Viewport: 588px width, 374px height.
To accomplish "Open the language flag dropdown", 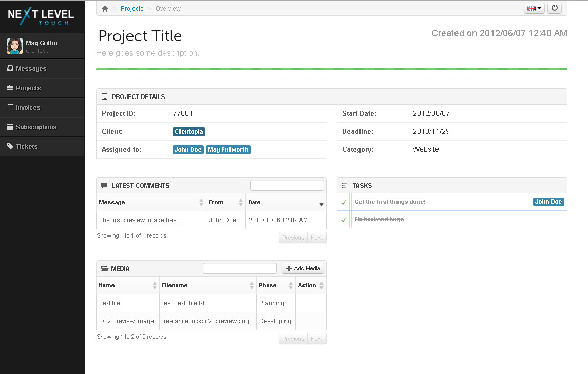I will point(534,8).
